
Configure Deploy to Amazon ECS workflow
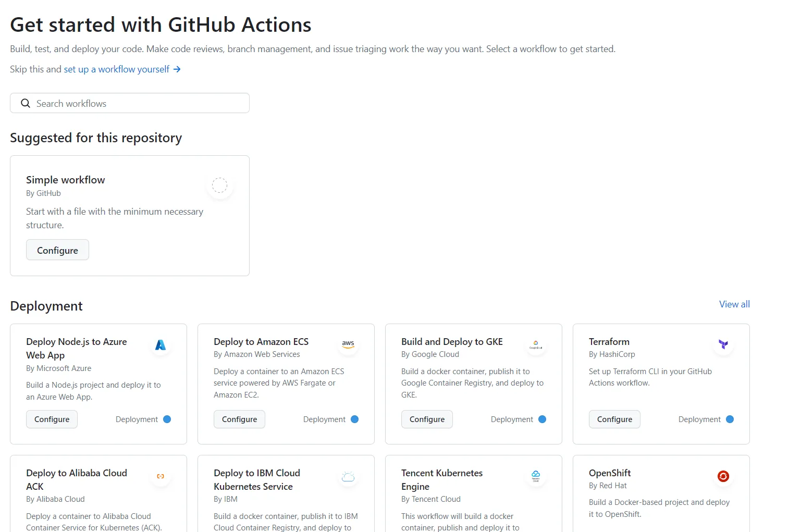coord(239,419)
